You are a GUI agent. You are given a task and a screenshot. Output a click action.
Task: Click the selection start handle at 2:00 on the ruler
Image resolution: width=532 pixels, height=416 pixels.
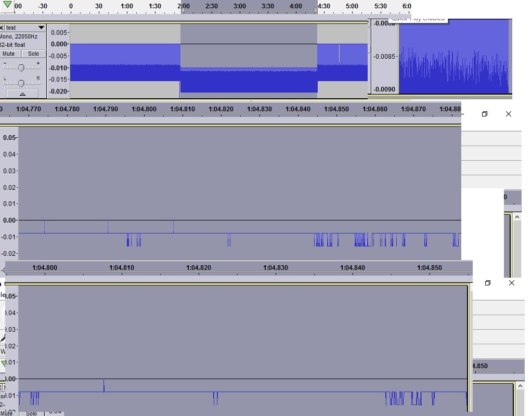pyautogui.click(x=183, y=10)
